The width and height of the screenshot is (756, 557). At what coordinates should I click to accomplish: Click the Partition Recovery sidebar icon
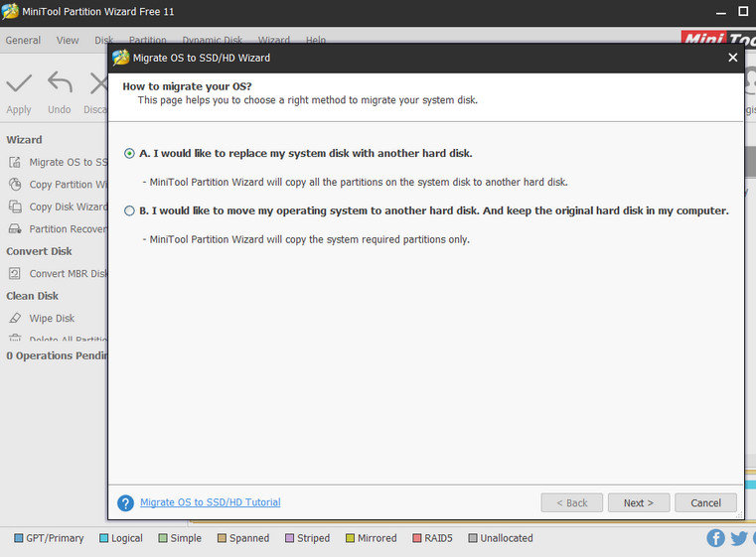[x=15, y=229]
